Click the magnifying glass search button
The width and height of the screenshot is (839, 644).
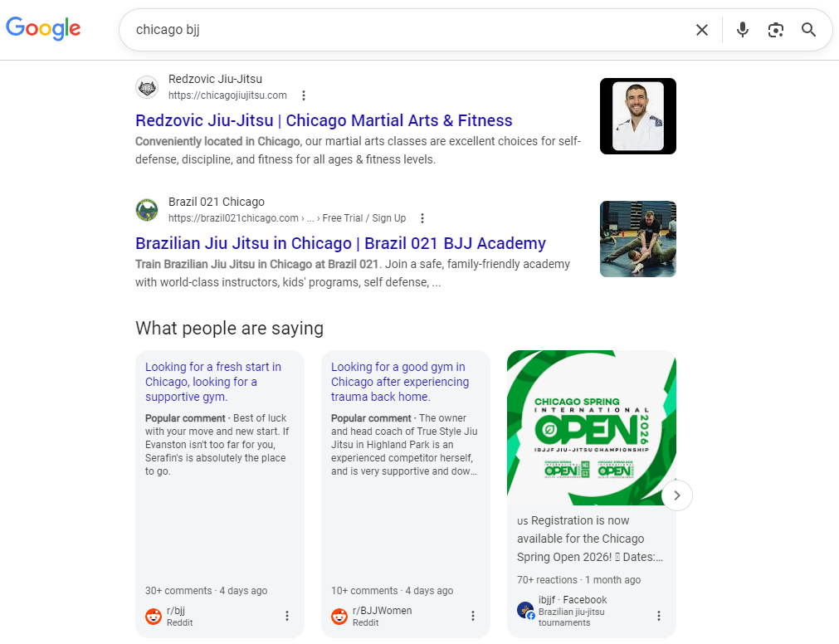pyautogui.click(x=808, y=30)
